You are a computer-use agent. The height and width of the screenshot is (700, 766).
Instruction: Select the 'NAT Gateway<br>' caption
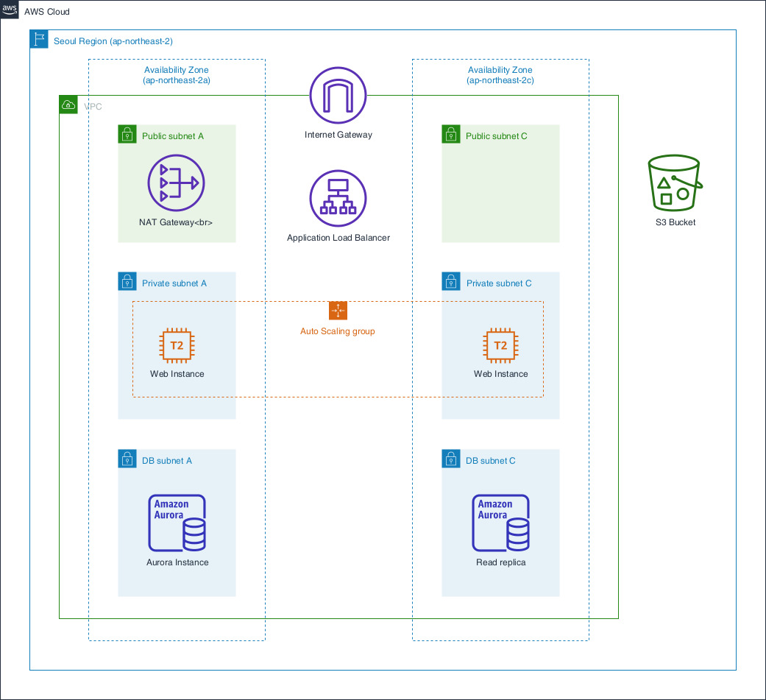176,222
